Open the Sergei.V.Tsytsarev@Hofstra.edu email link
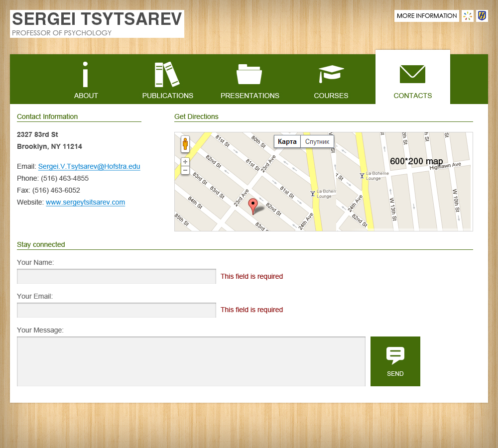 (x=89, y=167)
